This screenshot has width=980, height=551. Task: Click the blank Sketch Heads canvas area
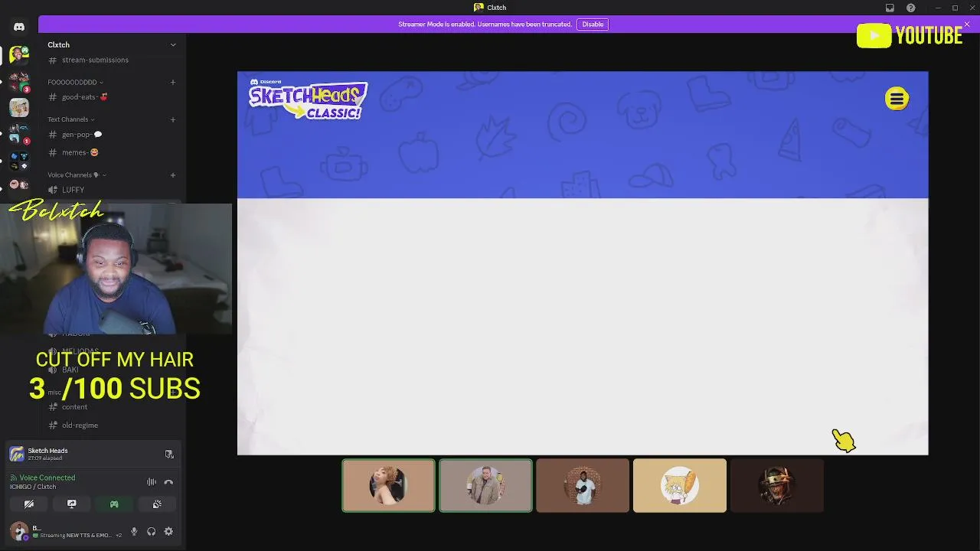coord(583,327)
